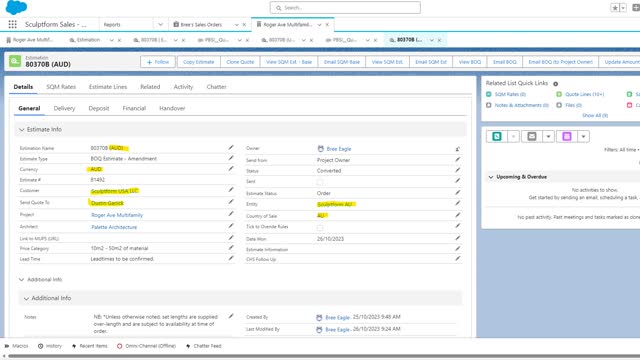Open email activity dropdown arrow
The height and width of the screenshot is (360, 640).
[x=548, y=136]
